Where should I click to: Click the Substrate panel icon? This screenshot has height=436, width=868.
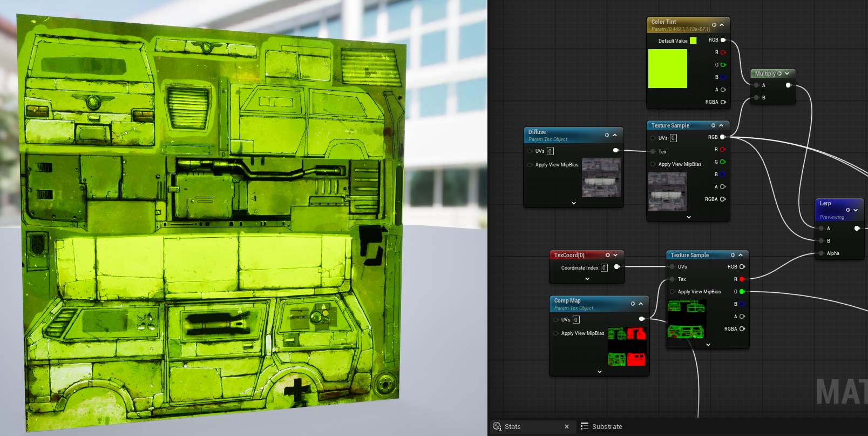click(585, 426)
